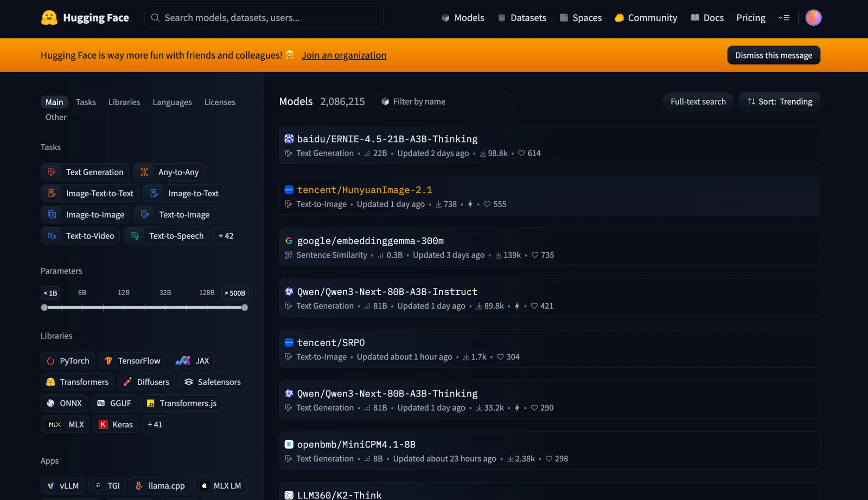The width and height of the screenshot is (868, 500).
Task: Switch to the Tasks filter tab
Action: (x=86, y=102)
